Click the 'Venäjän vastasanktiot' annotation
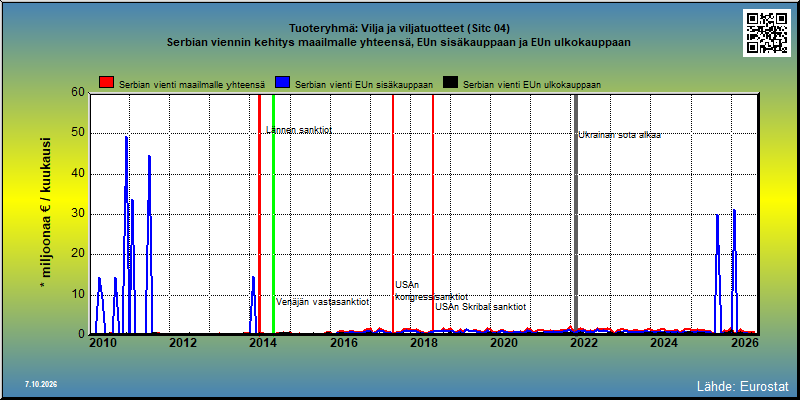The width and height of the screenshot is (800, 400). 323,302
